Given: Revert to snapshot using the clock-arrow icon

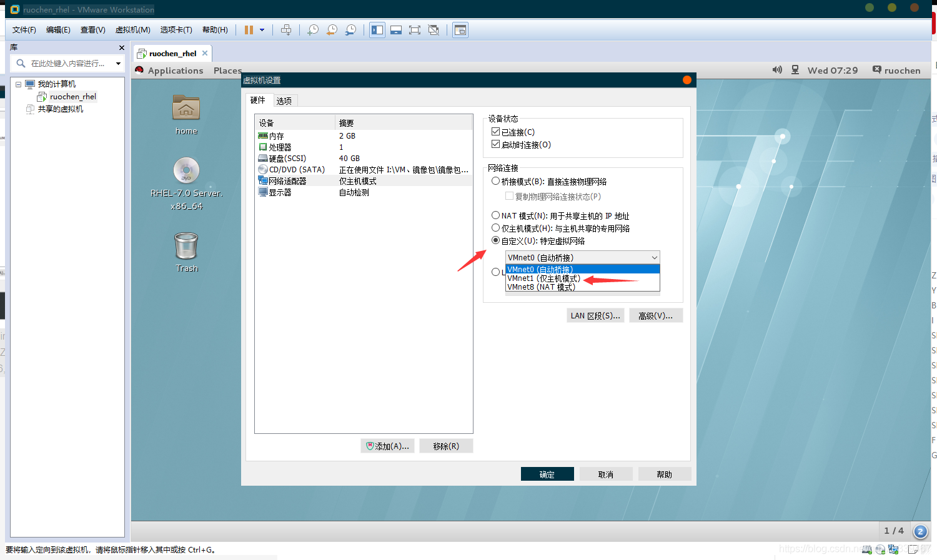Looking at the screenshot, I should click(x=332, y=30).
